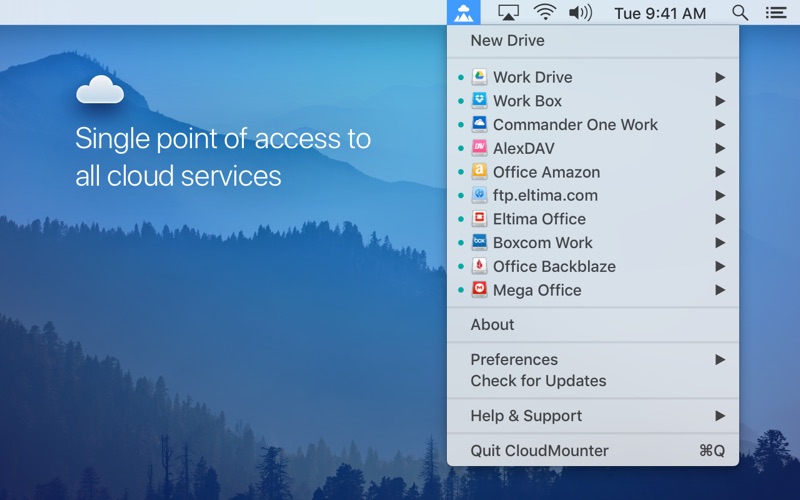Open Spotlight search magnifier icon

pos(740,12)
